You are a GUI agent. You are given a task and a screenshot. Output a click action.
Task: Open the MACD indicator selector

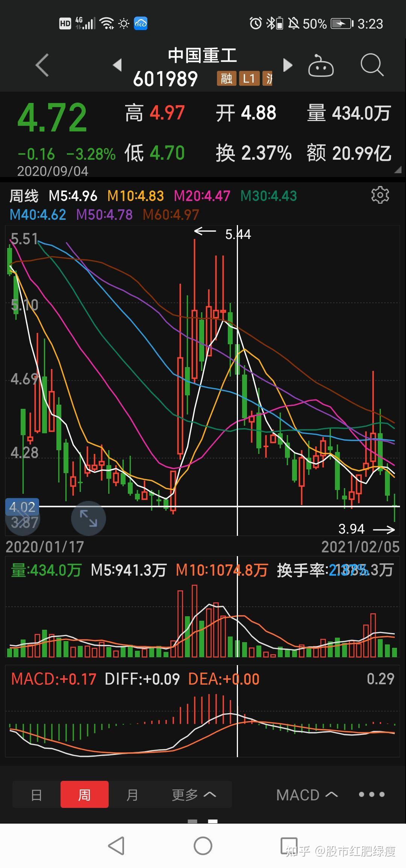tap(307, 794)
